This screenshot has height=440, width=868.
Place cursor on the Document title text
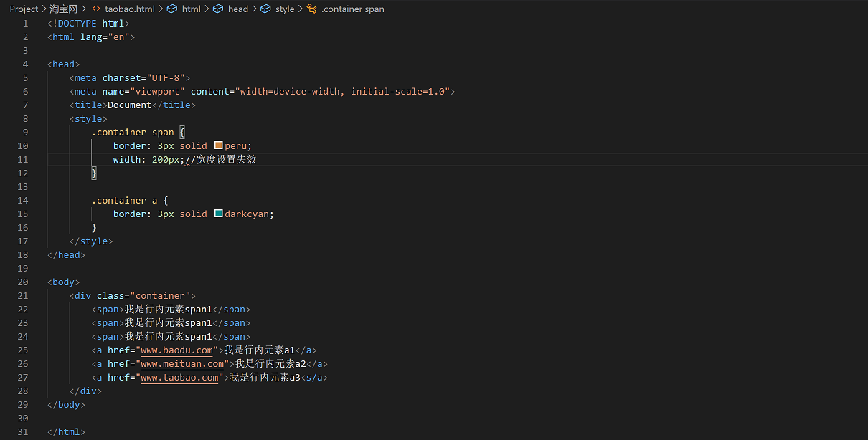click(130, 105)
